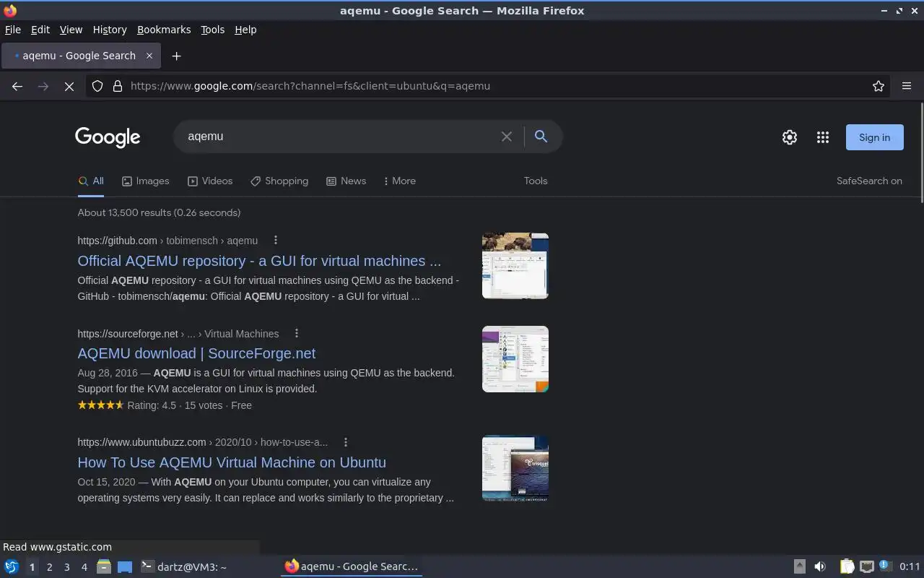Viewport: 924px width, 578px height.
Task: Open Official AQEMU repository result link
Action: click(x=259, y=261)
